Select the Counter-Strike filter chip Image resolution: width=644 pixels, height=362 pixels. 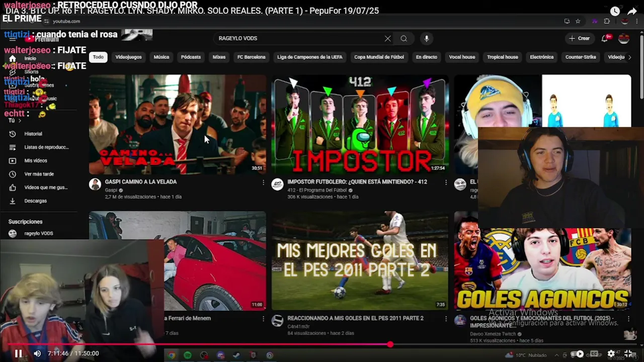(581, 57)
